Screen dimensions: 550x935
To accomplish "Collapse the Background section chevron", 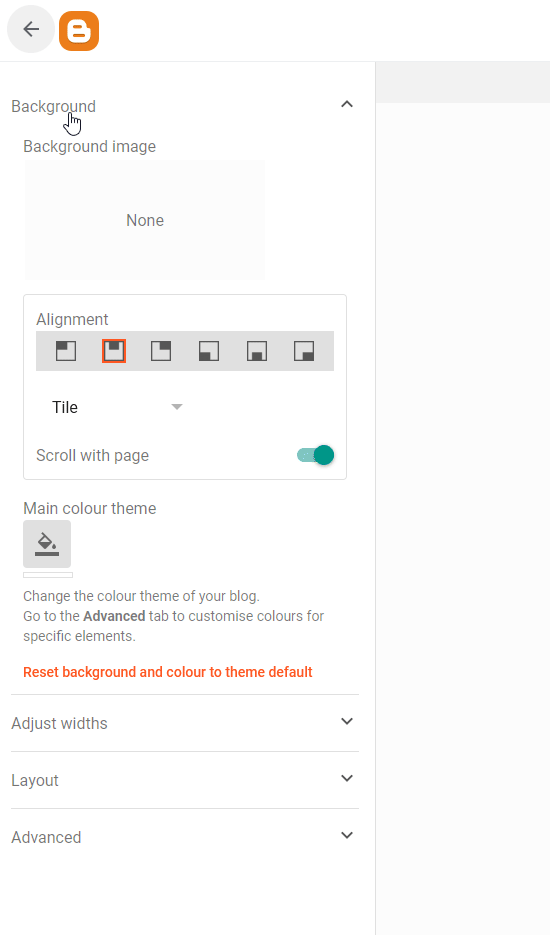I will point(347,104).
